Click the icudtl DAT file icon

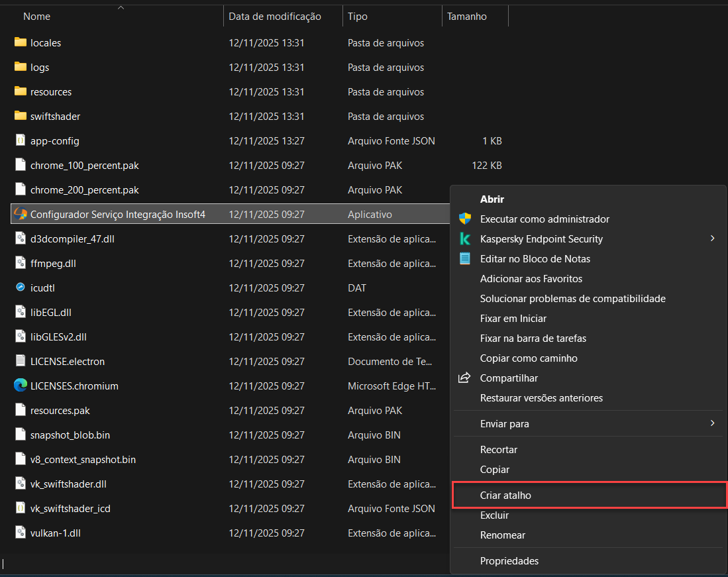tap(21, 288)
